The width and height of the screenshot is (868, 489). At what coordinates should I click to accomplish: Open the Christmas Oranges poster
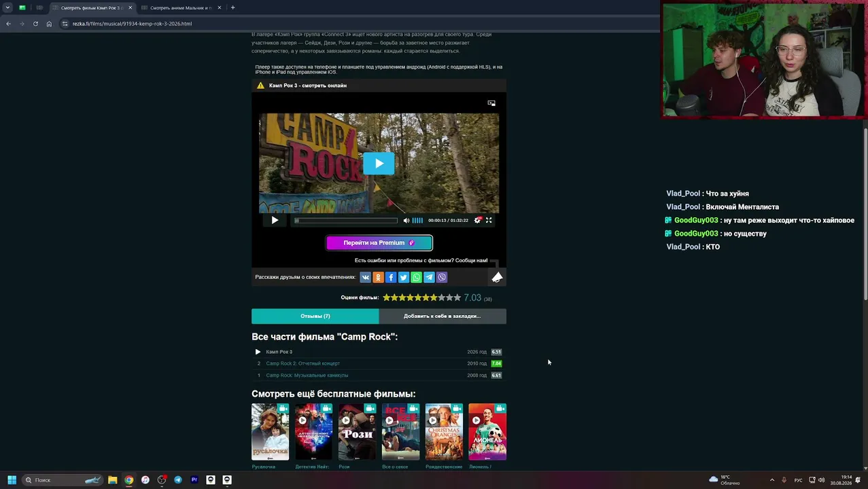click(x=444, y=432)
